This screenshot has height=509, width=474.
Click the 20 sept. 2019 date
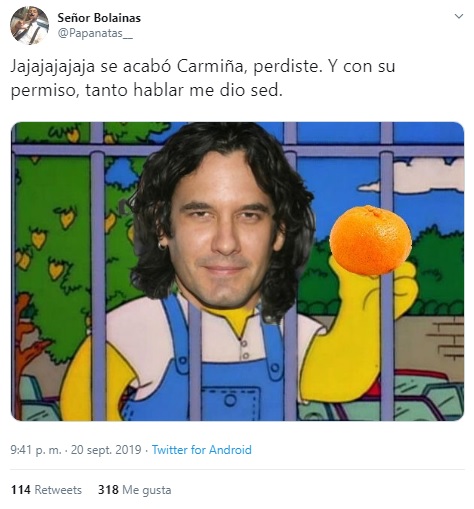click(x=106, y=450)
